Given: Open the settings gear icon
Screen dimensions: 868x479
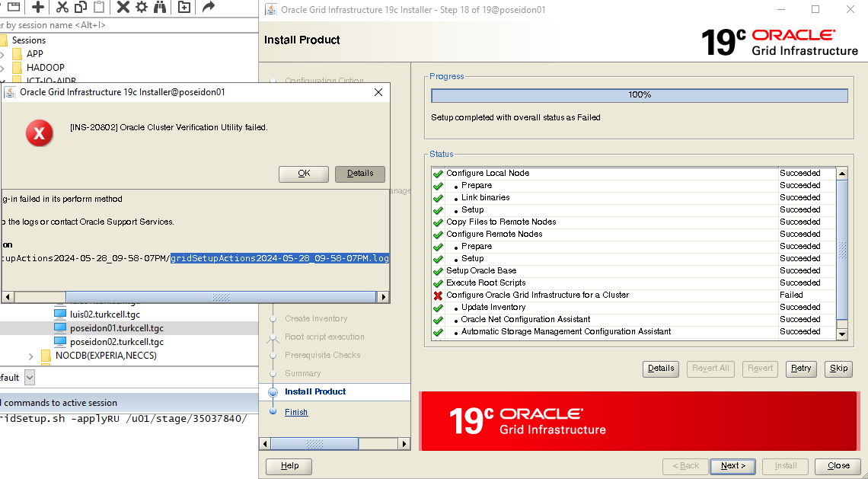Looking at the screenshot, I should point(141,8).
